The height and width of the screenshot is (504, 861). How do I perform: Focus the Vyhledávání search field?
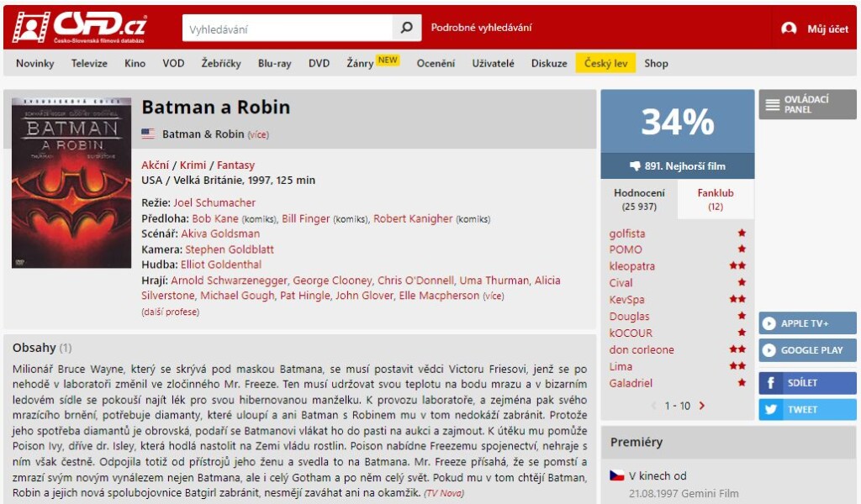click(x=288, y=28)
